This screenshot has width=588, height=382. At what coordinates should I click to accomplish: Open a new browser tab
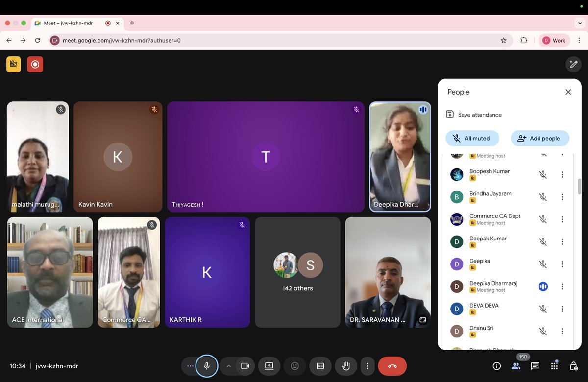point(132,23)
